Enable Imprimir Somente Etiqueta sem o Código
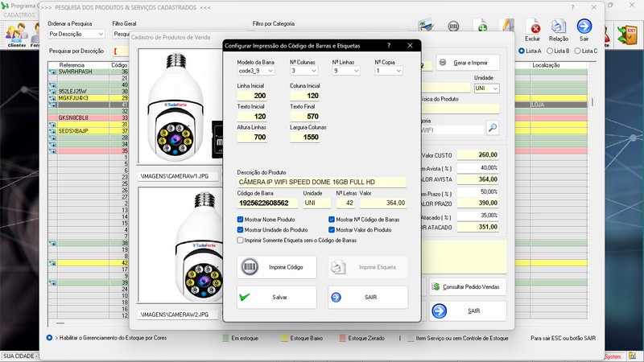 pyautogui.click(x=241, y=240)
